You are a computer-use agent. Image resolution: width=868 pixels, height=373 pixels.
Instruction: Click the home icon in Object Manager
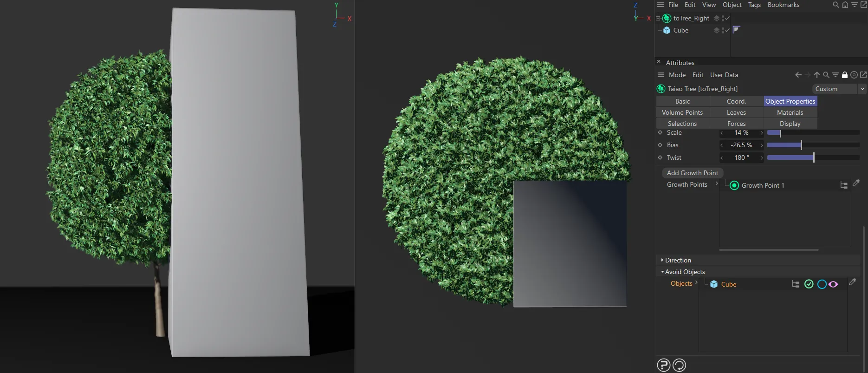[845, 5]
